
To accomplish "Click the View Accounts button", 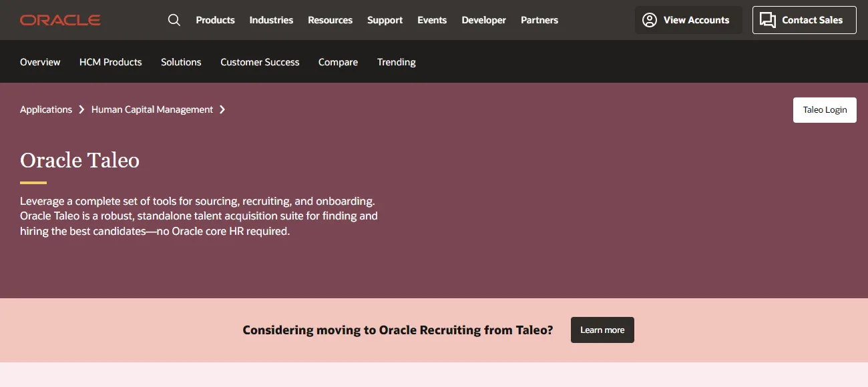I will tap(688, 20).
